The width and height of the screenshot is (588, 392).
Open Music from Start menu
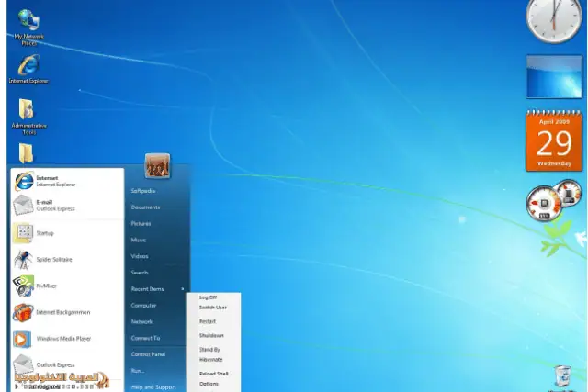pos(139,240)
